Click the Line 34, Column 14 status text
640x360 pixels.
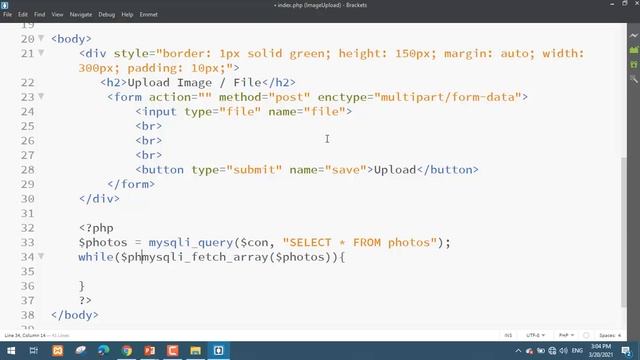(x=25, y=336)
